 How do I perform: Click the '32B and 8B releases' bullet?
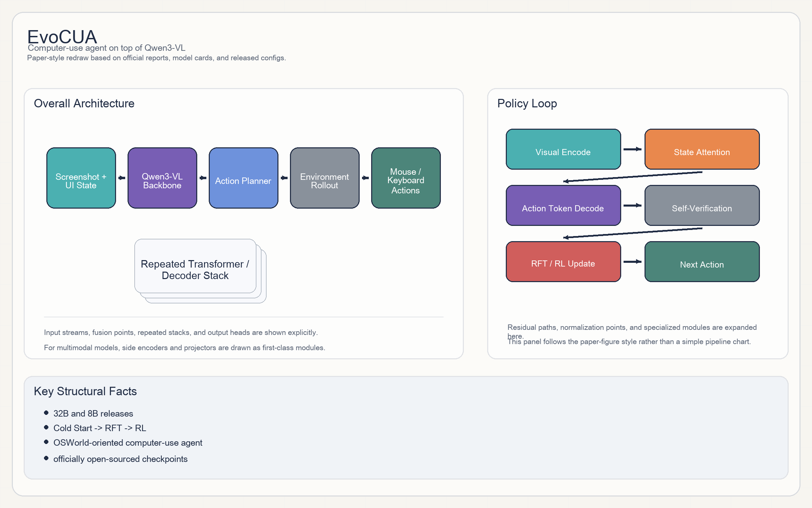coord(93,414)
